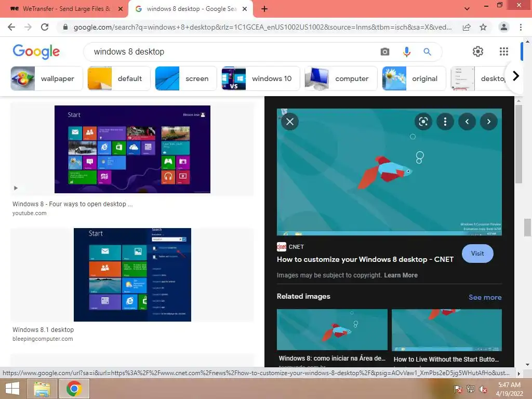Click the page scrollbar down arrow
The height and width of the screenshot is (399, 532).
[527, 365]
